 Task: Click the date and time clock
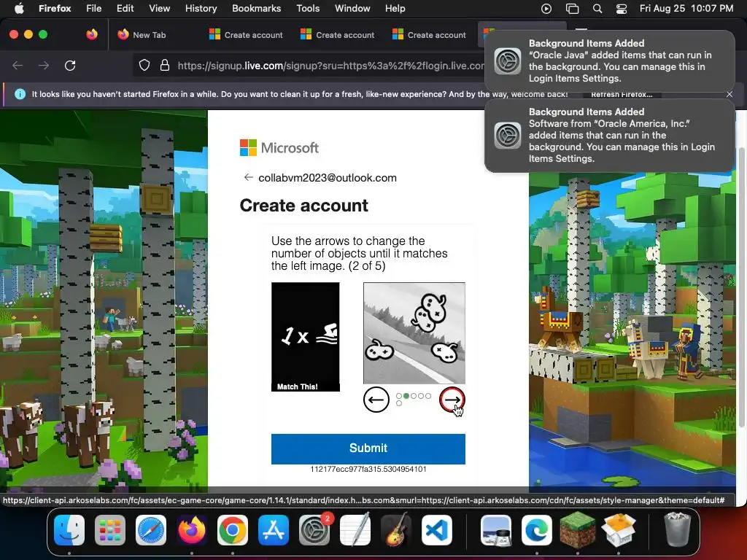(686, 9)
